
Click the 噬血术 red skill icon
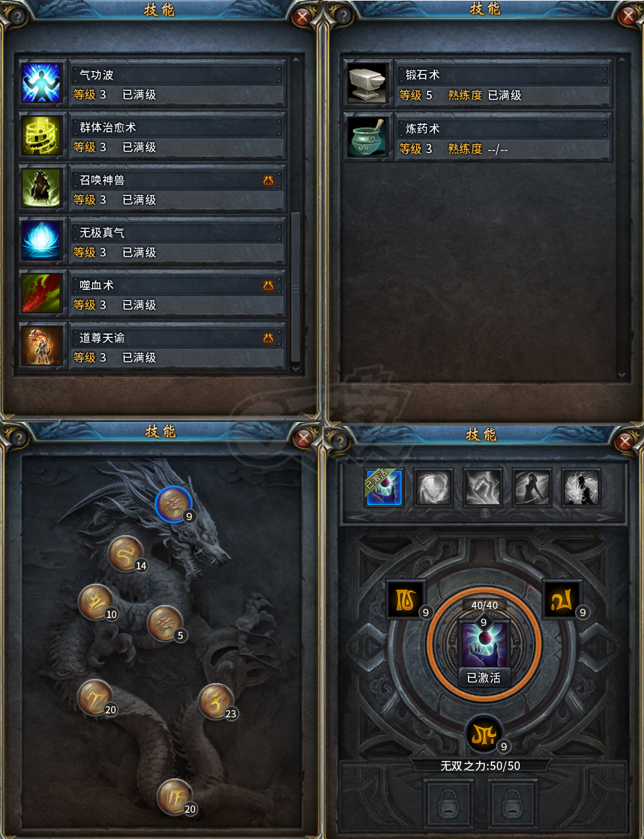tap(41, 293)
